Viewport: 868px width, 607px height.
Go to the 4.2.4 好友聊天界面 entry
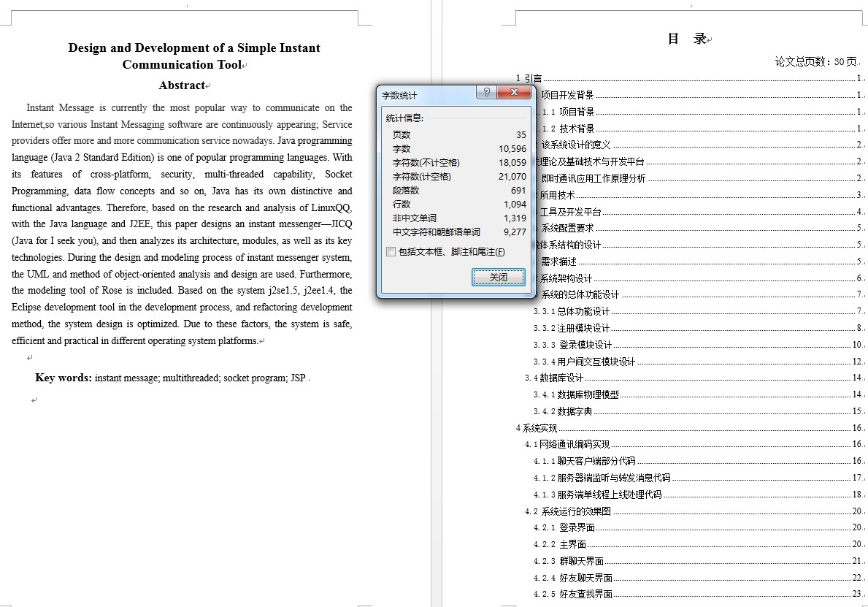click(x=697, y=578)
